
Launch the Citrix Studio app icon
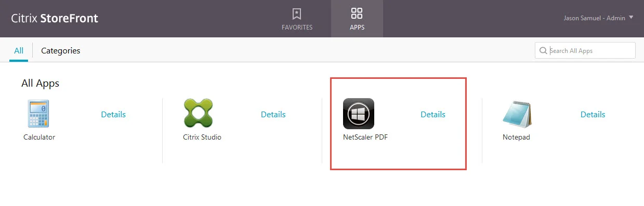199,113
